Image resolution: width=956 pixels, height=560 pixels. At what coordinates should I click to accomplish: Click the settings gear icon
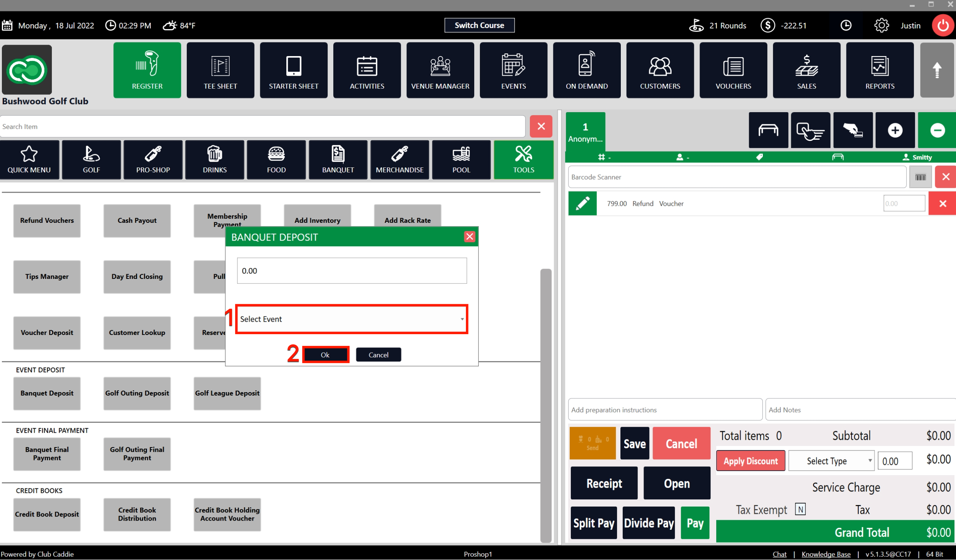point(881,25)
